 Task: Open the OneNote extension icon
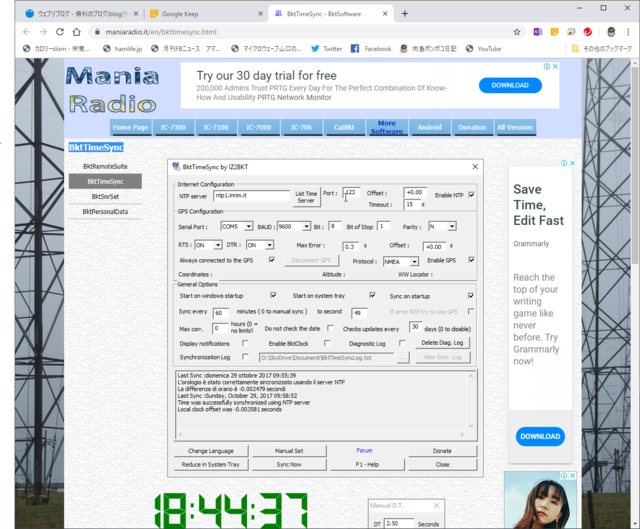tap(538, 32)
